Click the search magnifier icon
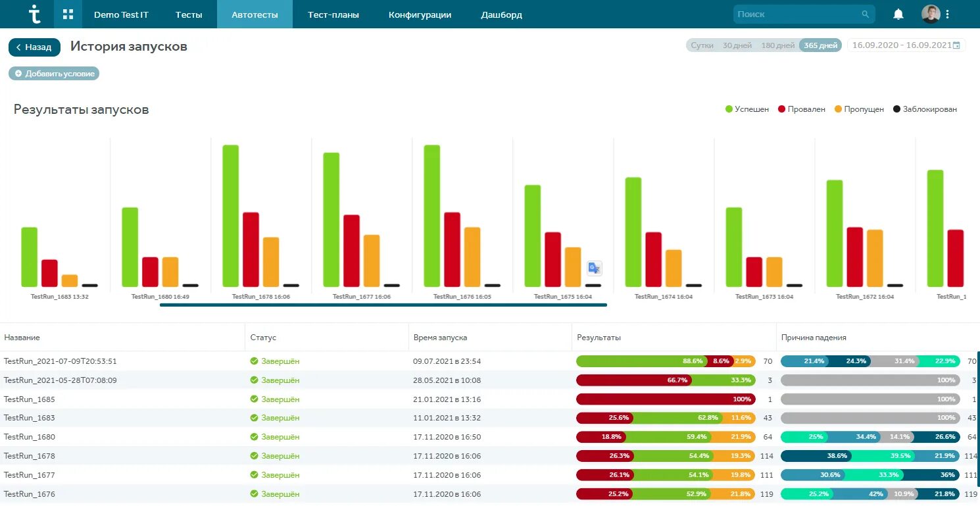 click(x=865, y=14)
